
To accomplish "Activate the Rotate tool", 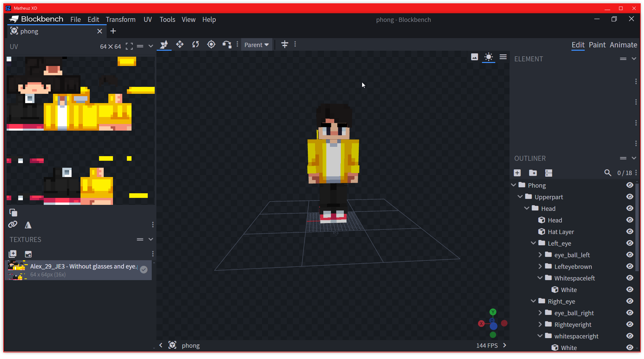I will pos(196,44).
